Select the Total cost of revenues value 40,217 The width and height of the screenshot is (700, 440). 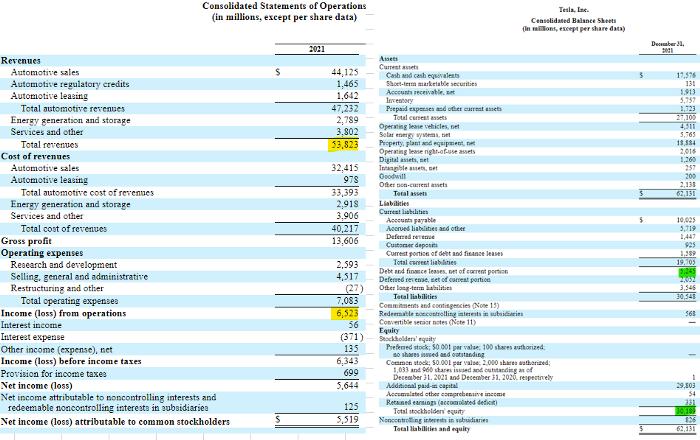click(x=345, y=228)
